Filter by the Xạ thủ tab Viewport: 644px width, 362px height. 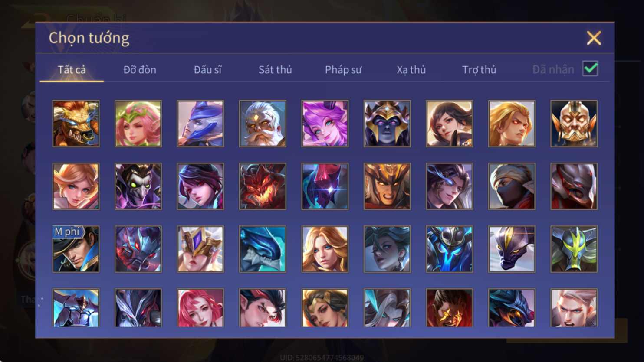click(x=411, y=69)
